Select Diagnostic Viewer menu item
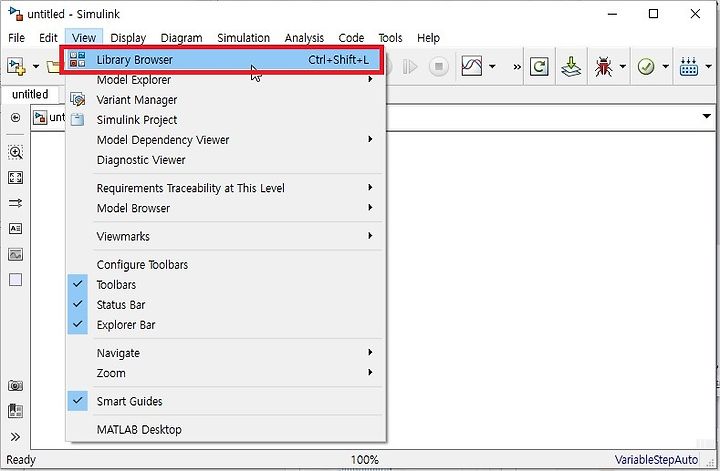 pos(226,160)
